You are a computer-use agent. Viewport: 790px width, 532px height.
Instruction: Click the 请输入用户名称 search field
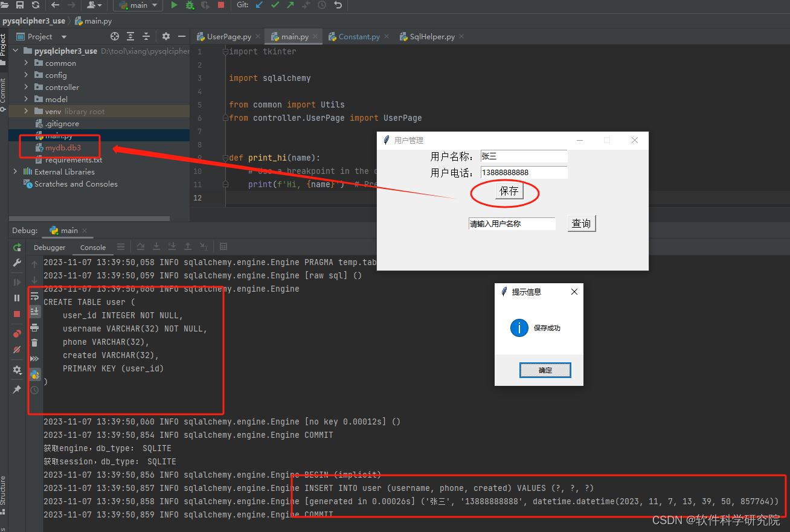(512, 223)
